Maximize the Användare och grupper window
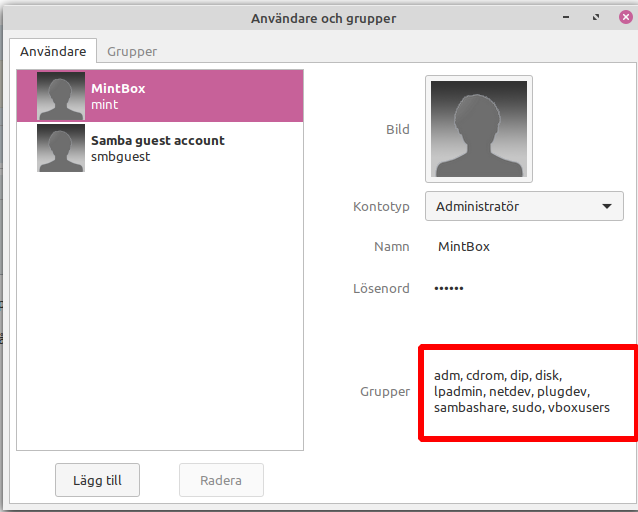Image resolution: width=638 pixels, height=512 pixels. coord(596,17)
